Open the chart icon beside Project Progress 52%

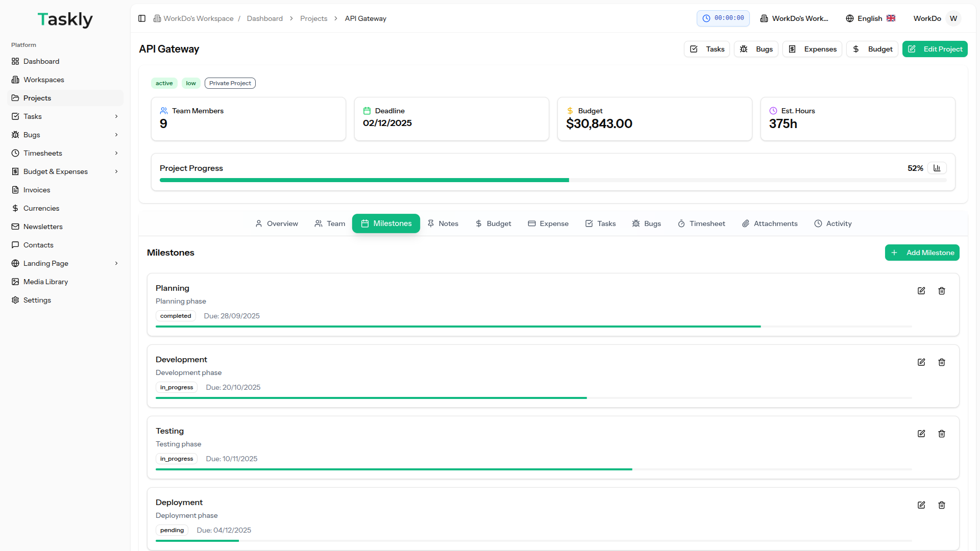937,168
